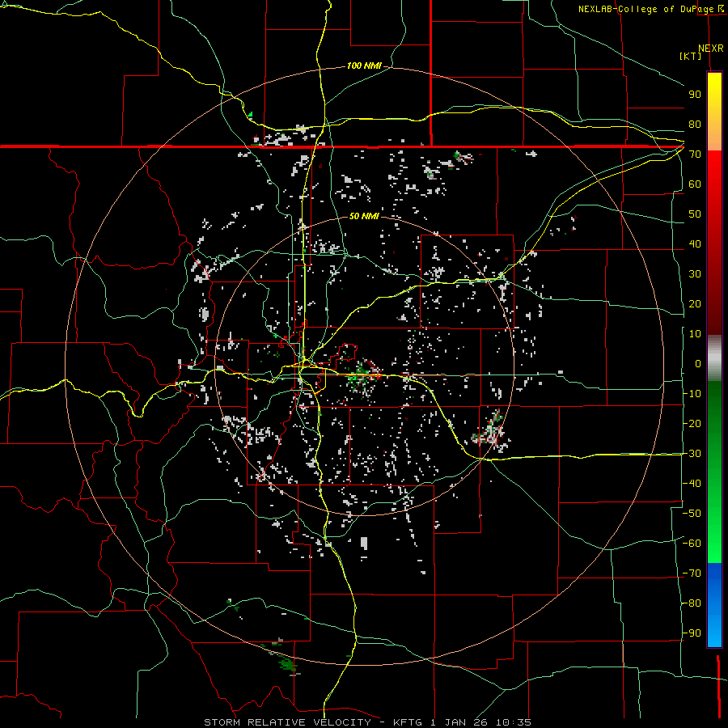This screenshot has height=728, width=728.
Task: Click the positive 70 knot scale label
Action: [695, 154]
